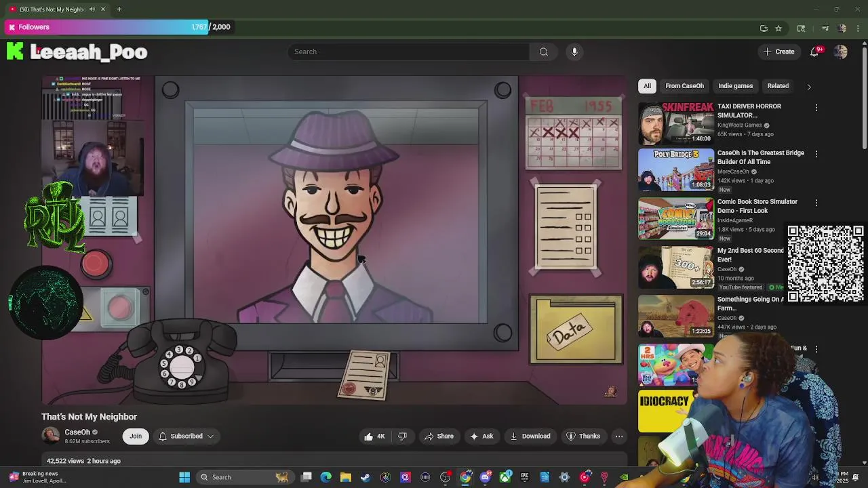Click CaseOh's channel avatar below the video

click(51, 436)
